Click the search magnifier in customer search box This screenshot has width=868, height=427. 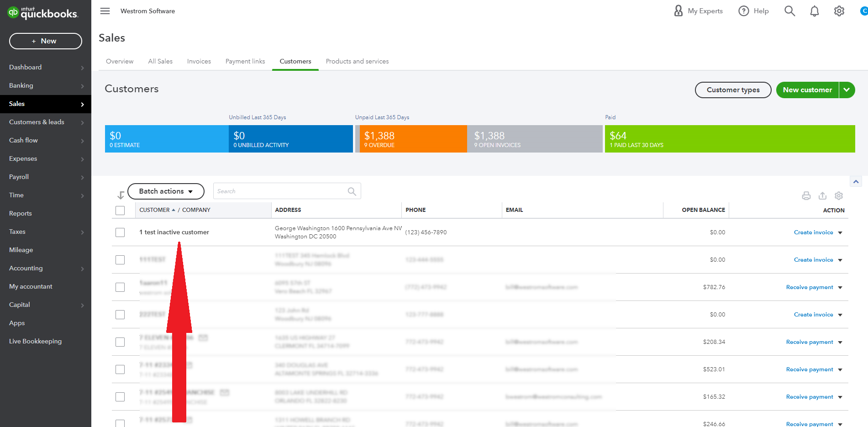[352, 191]
